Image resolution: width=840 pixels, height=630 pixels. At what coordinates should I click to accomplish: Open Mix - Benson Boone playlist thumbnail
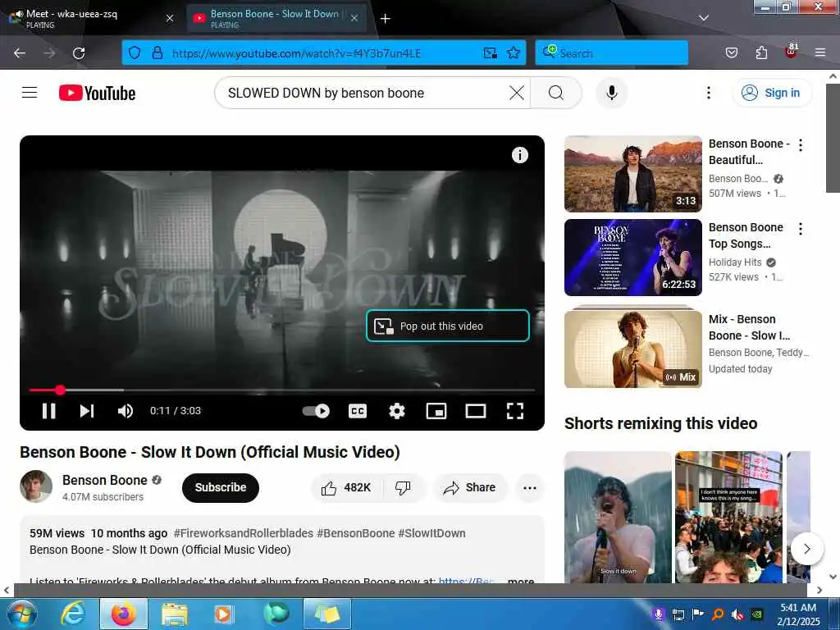(632, 349)
